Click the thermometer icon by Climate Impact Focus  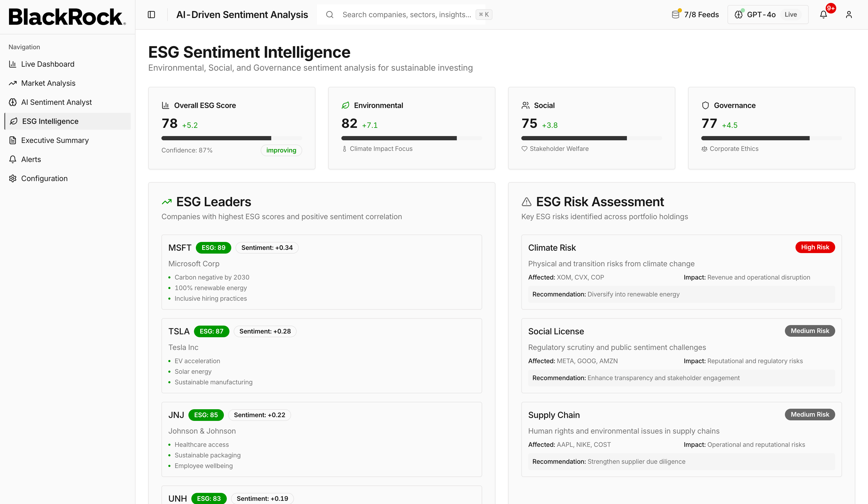click(345, 149)
